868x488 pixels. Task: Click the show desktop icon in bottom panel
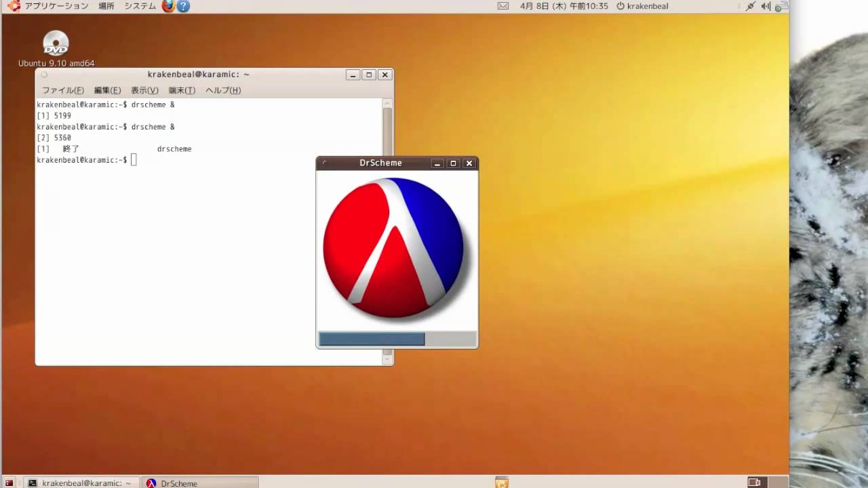click(9, 483)
